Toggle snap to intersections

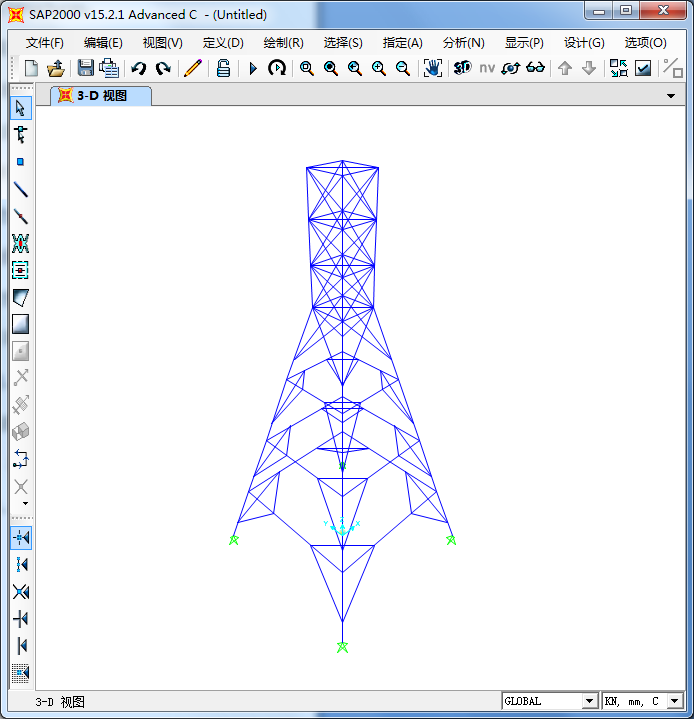pyautogui.click(x=20, y=592)
